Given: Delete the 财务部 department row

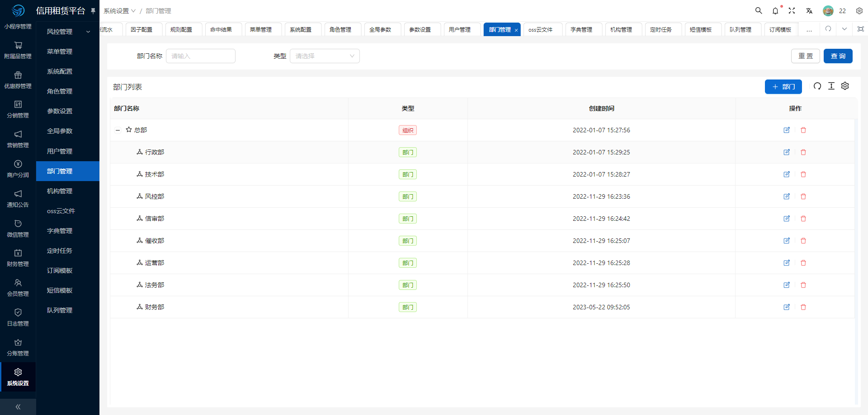Looking at the screenshot, I should (803, 307).
